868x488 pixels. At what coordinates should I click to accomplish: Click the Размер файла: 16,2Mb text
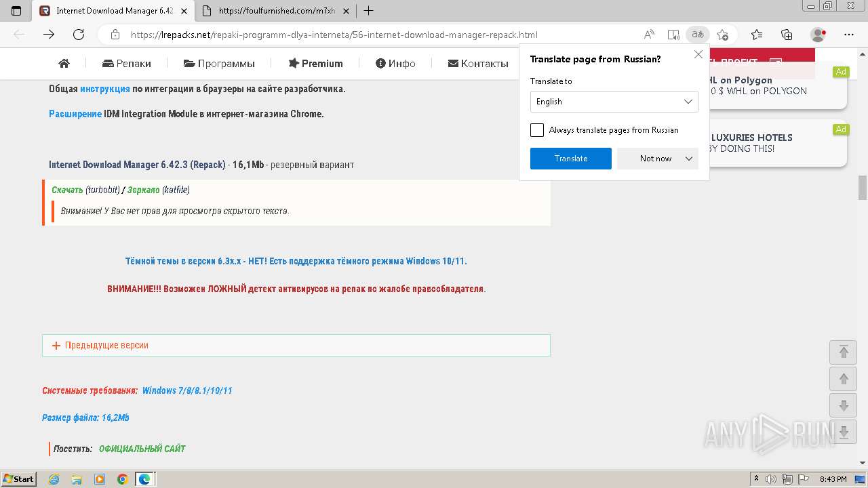click(x=85, y=418)
